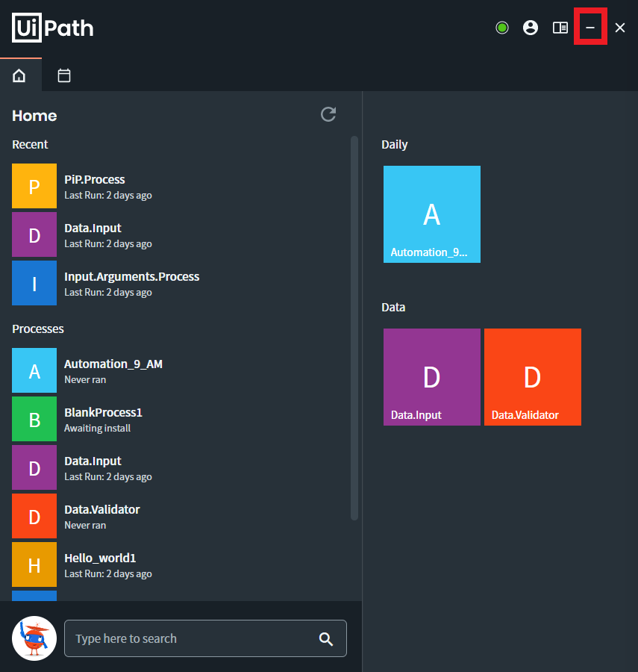638x672 pixels.
Task: Click inside the search input field
Action: 187,638
